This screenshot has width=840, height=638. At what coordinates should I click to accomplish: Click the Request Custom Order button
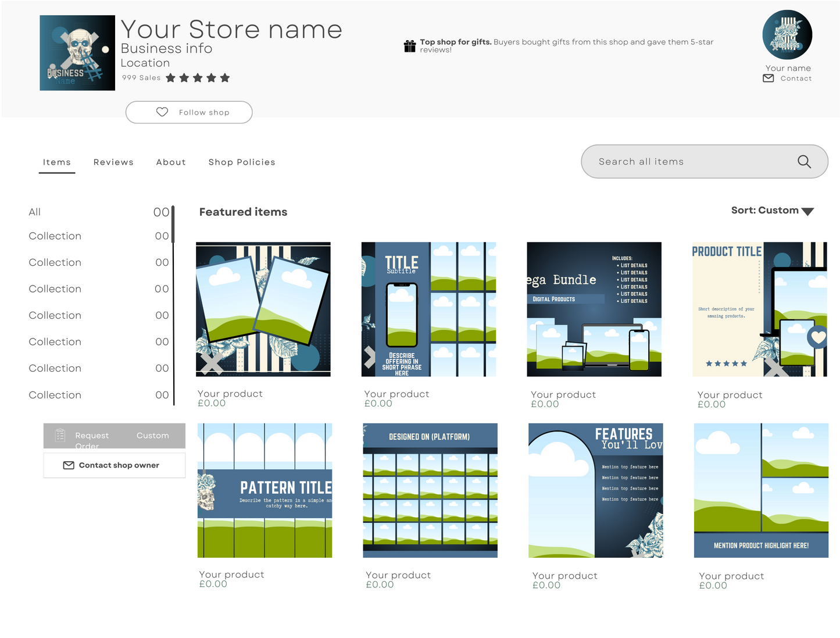click(115, 436)
